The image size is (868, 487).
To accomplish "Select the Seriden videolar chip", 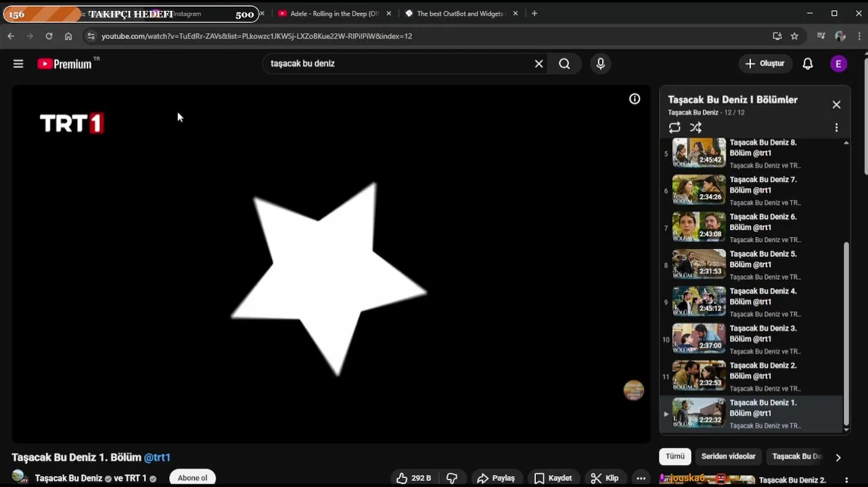I will pos(728,457).
